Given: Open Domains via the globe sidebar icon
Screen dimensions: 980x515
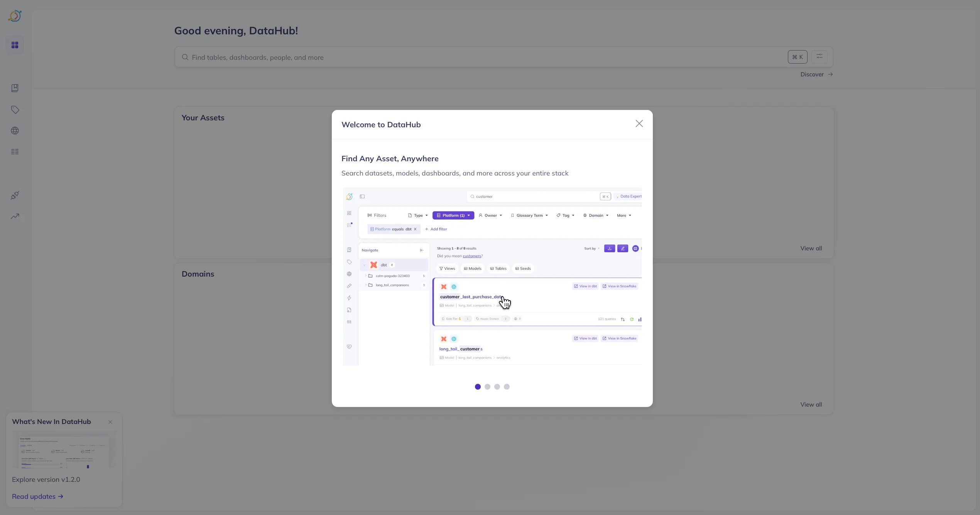Looking at the screenshot, I should pyautogui.click(x=15, y=131).
